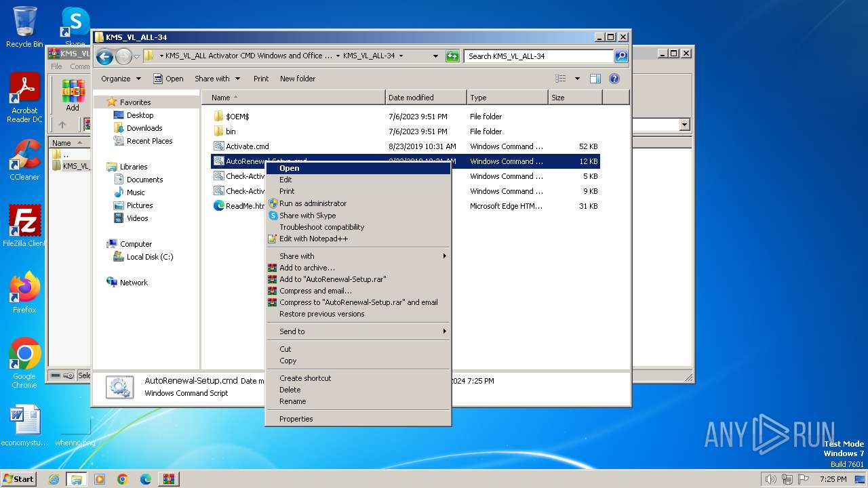Click the toolbar Open button

pos(168,79)
